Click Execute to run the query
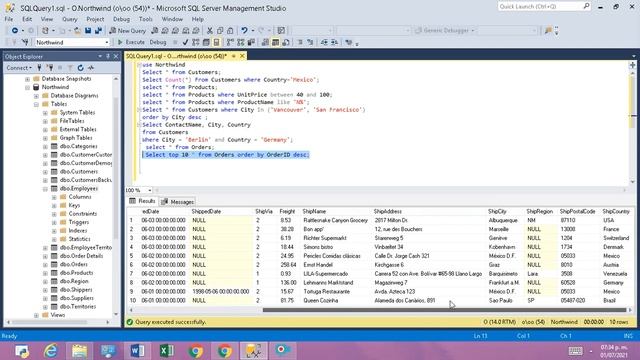 point(131,42)
